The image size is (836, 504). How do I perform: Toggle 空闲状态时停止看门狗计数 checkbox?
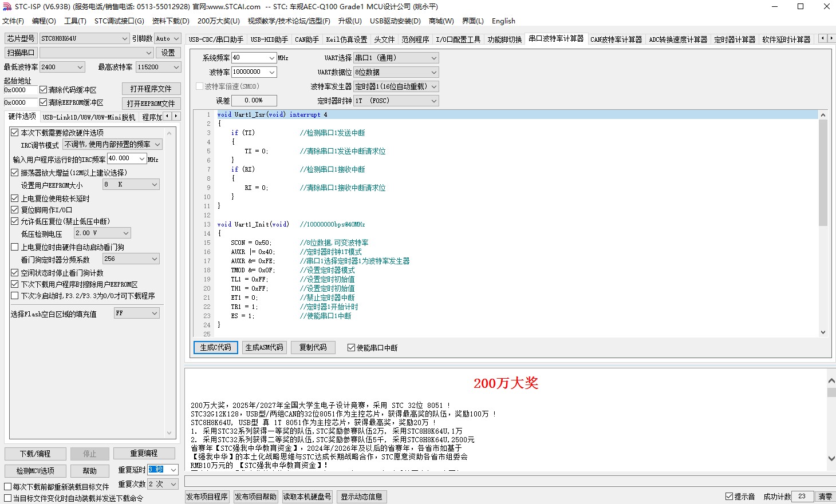pos(15,273)
